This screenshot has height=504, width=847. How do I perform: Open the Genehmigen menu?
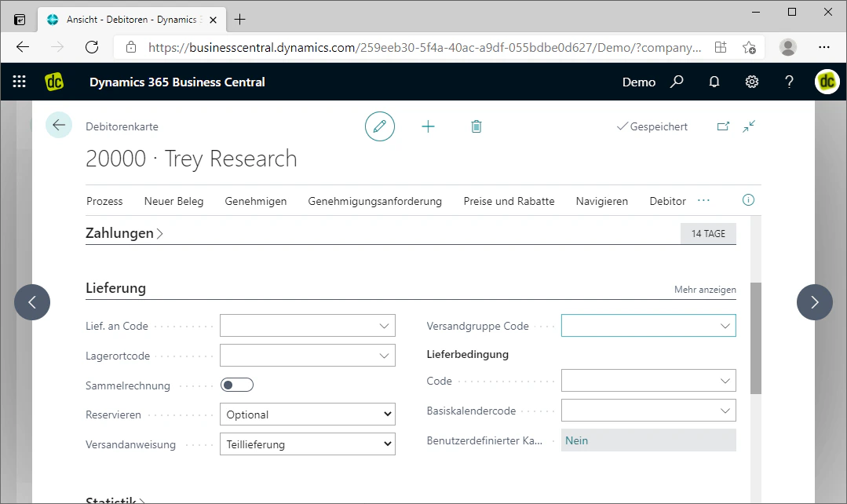pyautogui.click(x=255, y=201)
